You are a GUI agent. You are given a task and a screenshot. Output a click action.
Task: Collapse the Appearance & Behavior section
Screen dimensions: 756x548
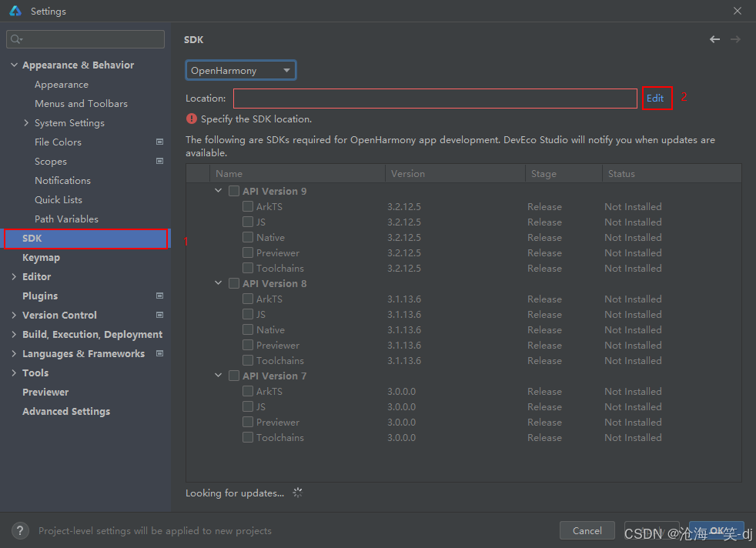tap(14, 65)
